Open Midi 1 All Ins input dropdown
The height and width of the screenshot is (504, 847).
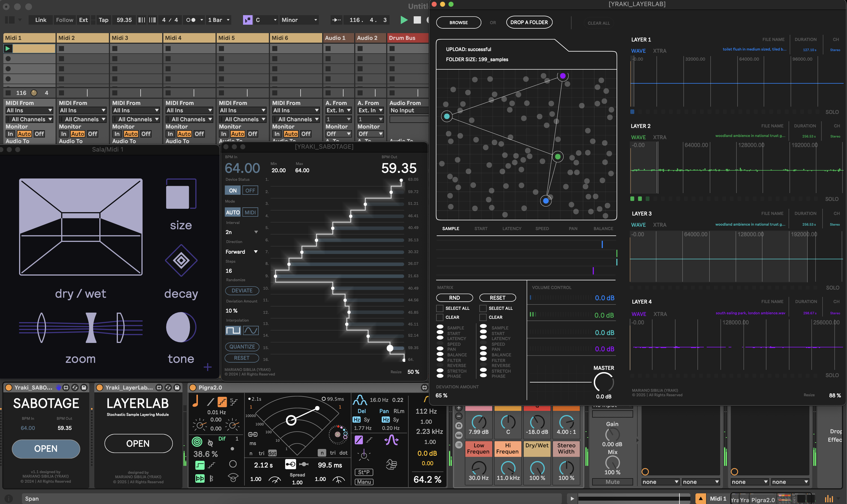pyautogui.click(x=29, y=110)
